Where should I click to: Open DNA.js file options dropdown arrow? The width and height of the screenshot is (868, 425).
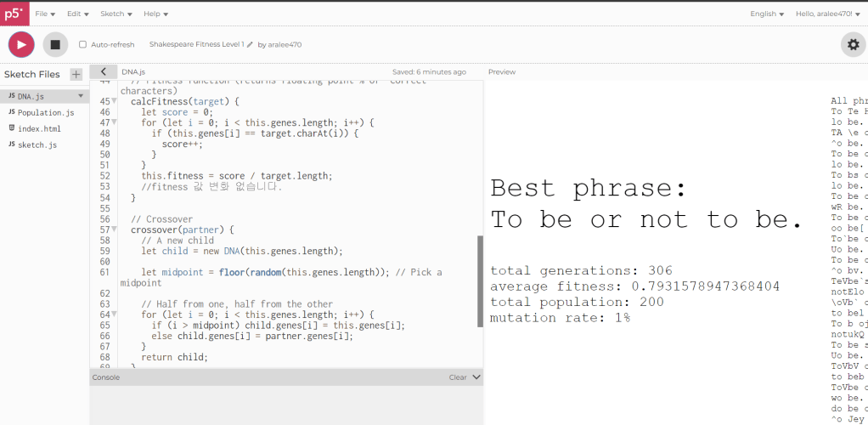click(x=81, y=96)
